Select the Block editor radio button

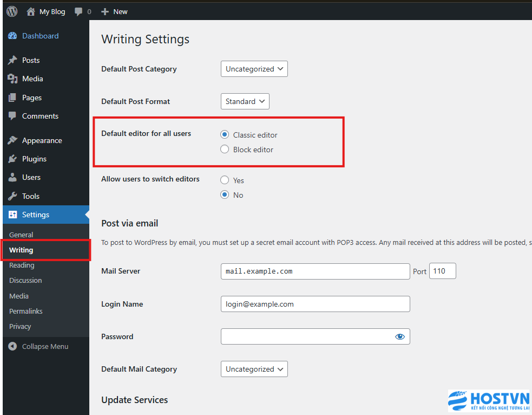pyautogui.click(x=225, y=150)
